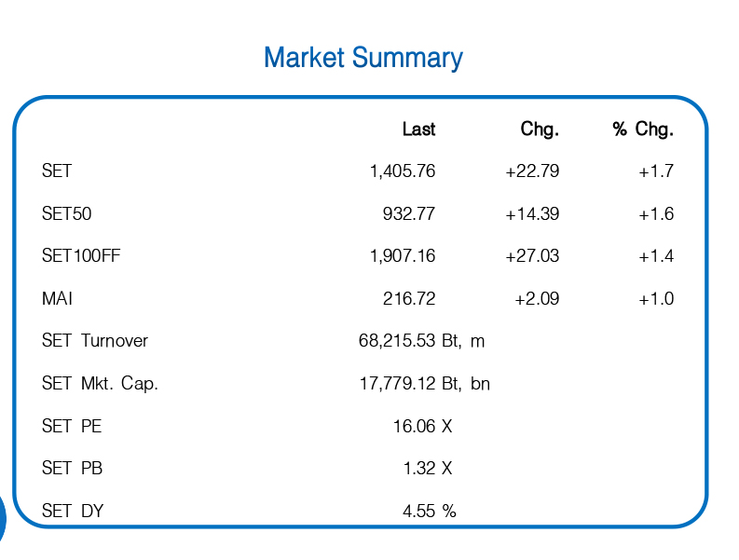The width and height of the screenshot is (739, 560).
Task: Click MAI percent change +1.0
Action: 655,299
